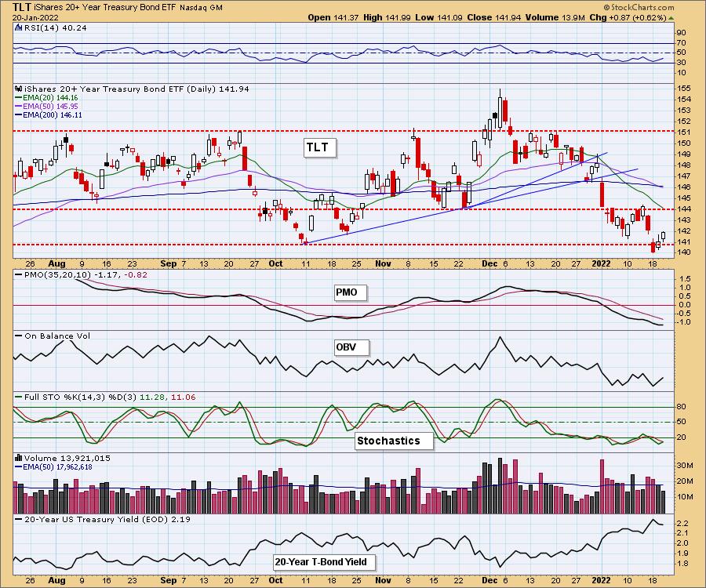Click the 70 level on RSI axis

click(682, 43)
